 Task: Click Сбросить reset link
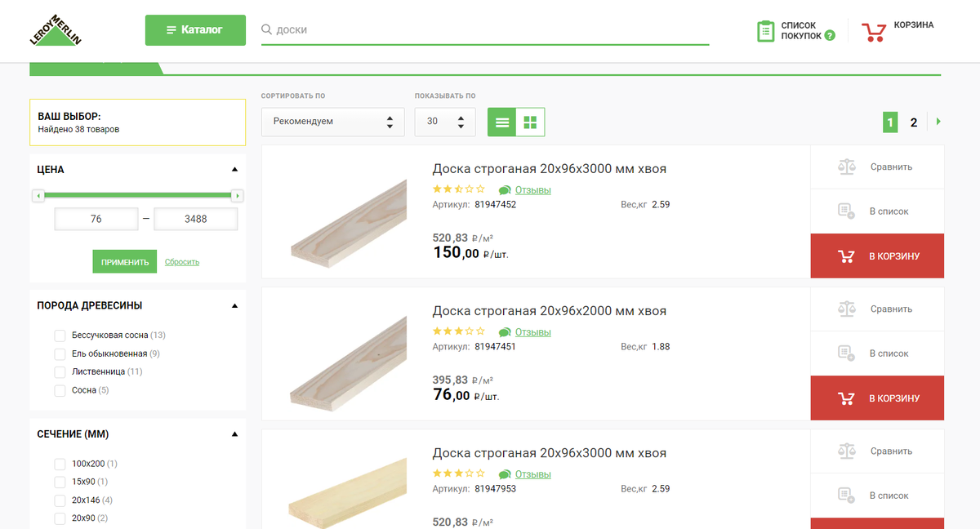[x=182, y=262]
